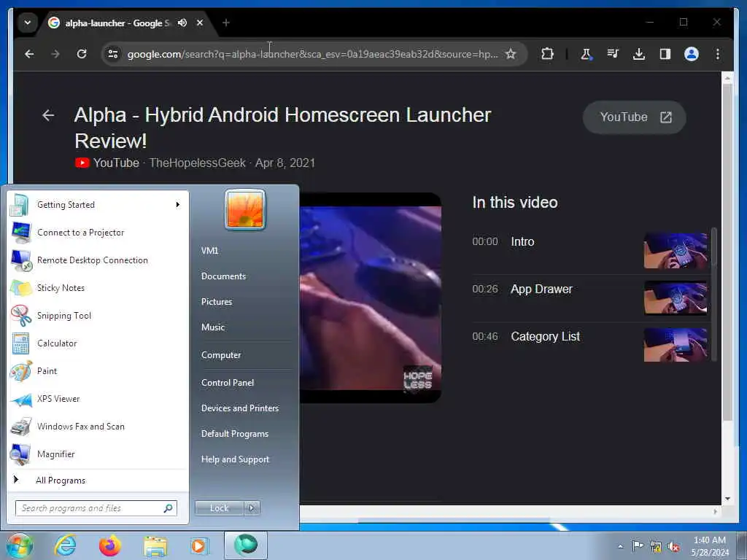Open Chrome profile avatar
Screen dimensions: 747x560
coord(692,54)
